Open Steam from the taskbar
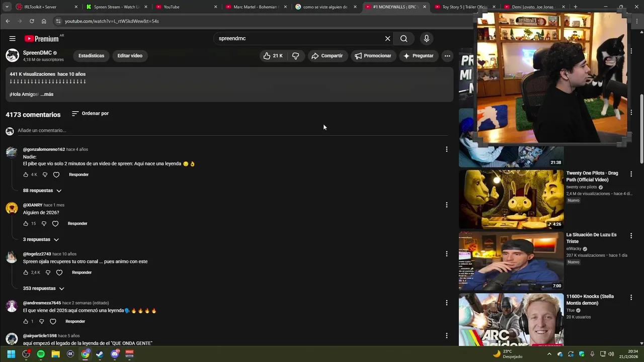Viewport: 644px width, 362px height. [x=100, y=354]
